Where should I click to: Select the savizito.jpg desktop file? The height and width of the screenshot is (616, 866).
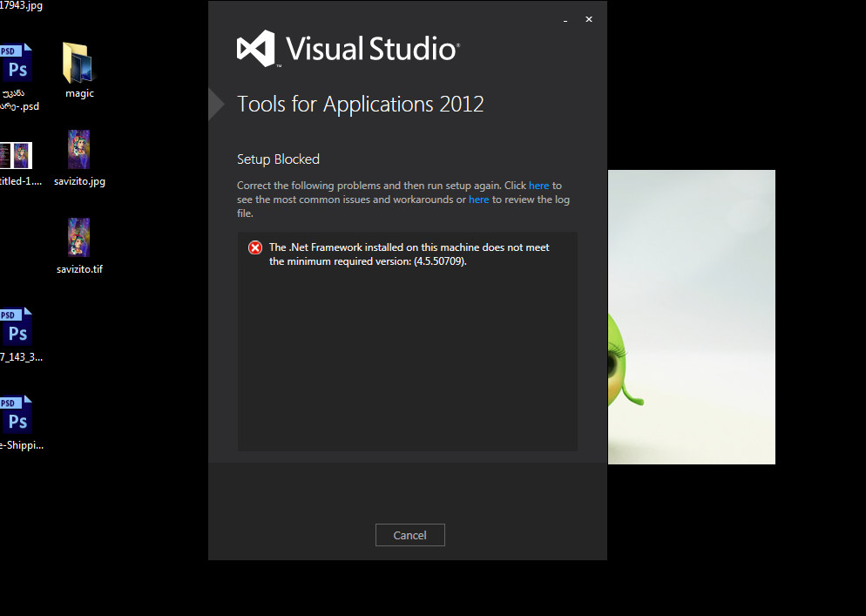coord(79,158)
